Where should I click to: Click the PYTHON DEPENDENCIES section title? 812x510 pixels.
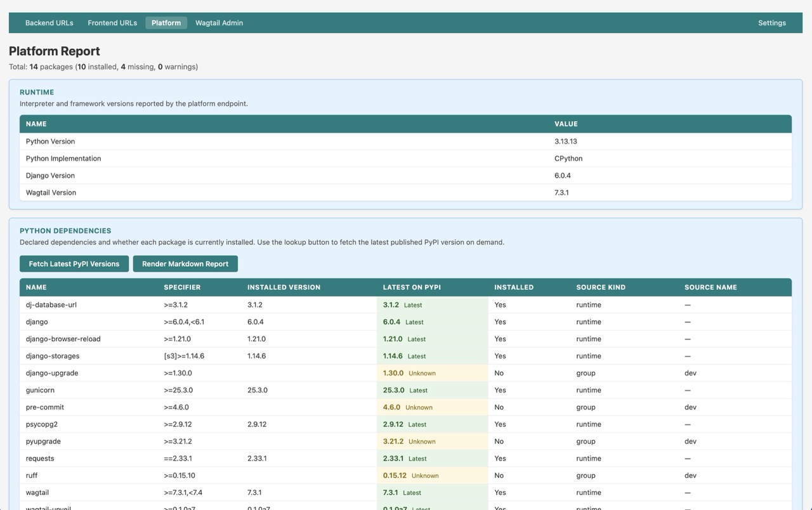(65, 231)
